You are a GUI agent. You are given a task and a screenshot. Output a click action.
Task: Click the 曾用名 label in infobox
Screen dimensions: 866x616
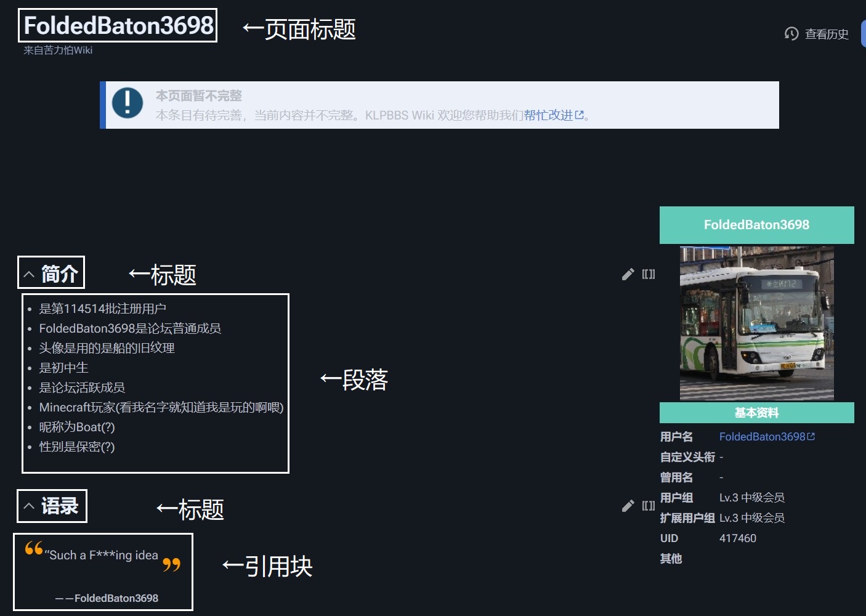click(676, 477)
